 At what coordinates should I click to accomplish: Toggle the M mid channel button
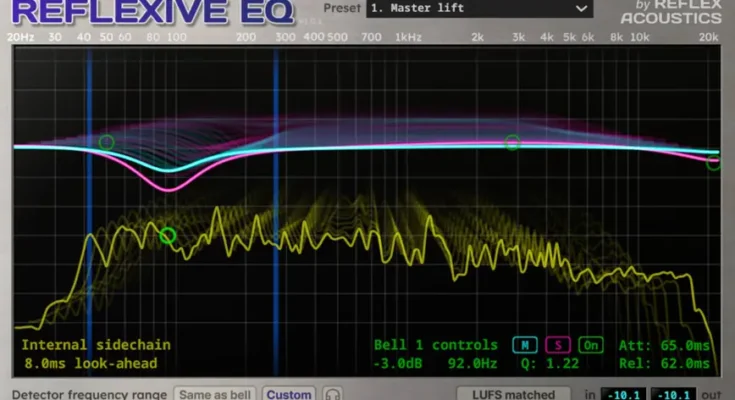point(525,345)
